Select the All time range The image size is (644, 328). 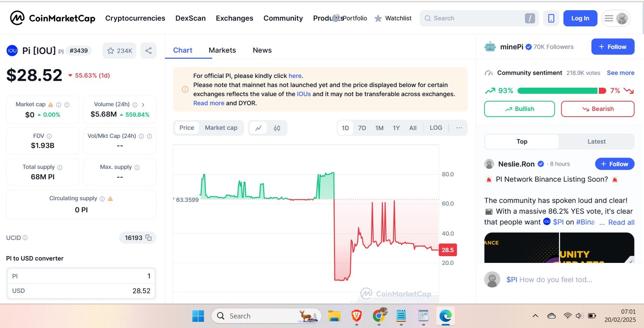(x=413, y=128)
